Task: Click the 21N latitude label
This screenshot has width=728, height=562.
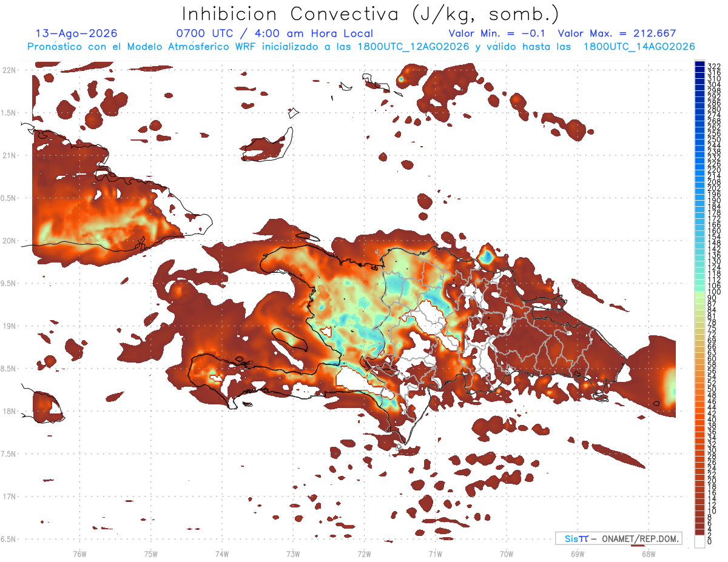Action: point(9,156)
